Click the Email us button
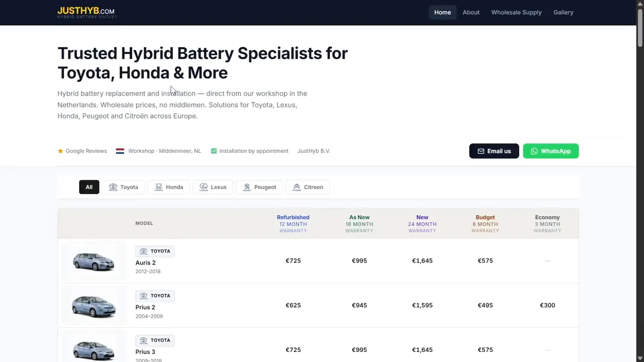The width and height of the screenshot is (644, 362). [494, 151]
